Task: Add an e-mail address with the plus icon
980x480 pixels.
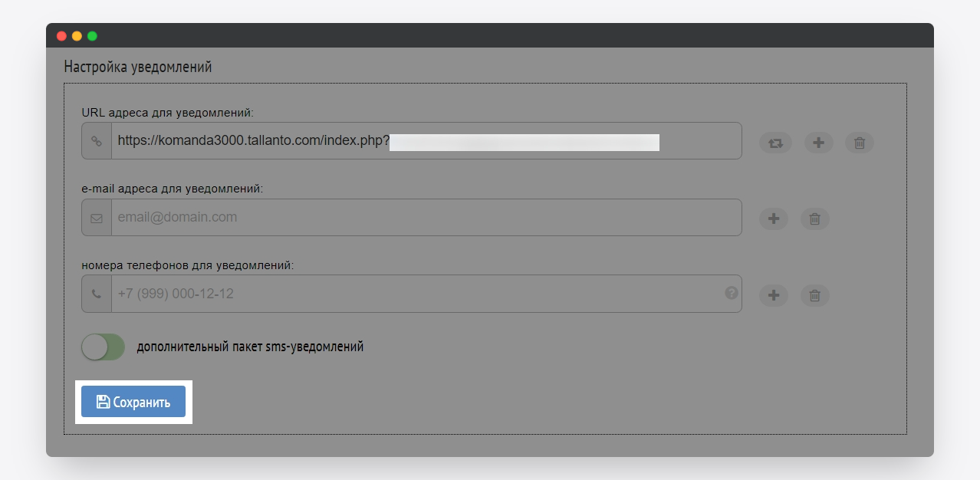Action: [x=774, y=219]
